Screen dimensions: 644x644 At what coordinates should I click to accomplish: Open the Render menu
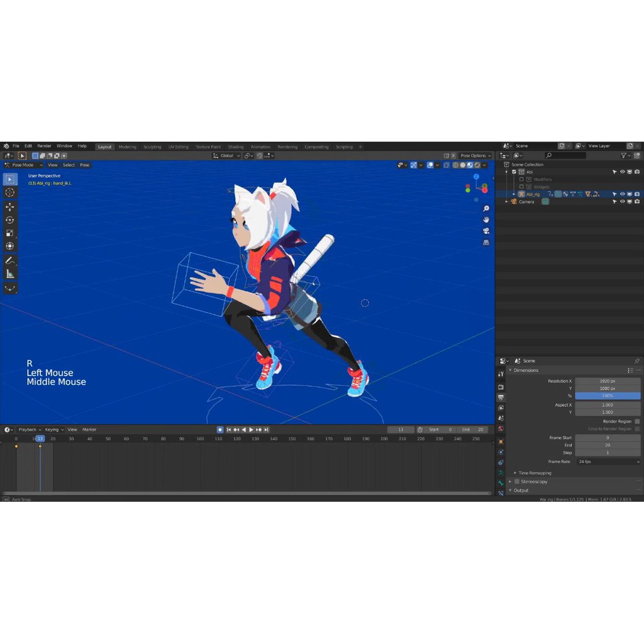[x=44, y=146]
